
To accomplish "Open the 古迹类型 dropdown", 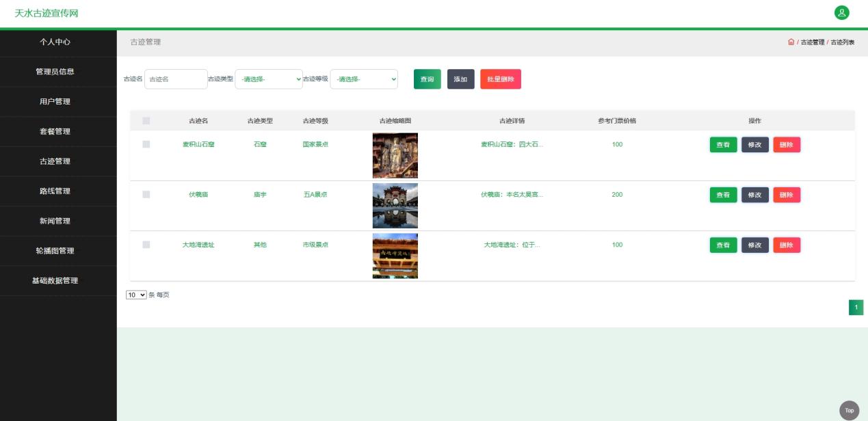I will 268,79.
